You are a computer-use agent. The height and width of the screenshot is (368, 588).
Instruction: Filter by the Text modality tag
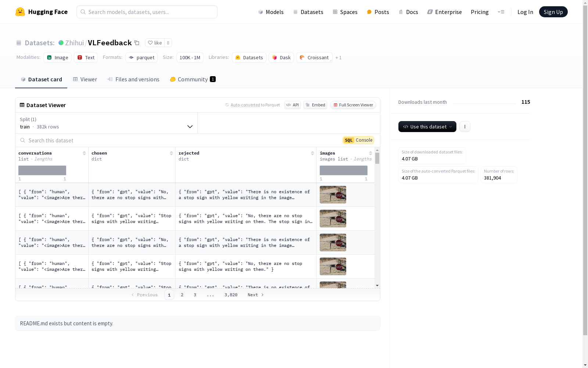tap(86, 57)
